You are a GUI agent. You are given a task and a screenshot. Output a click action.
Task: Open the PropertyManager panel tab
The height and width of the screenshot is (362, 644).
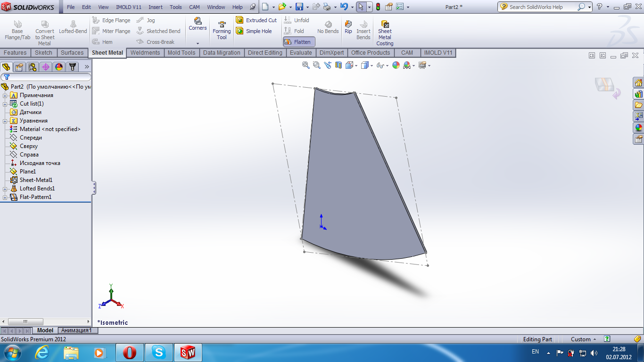(x=19, y=67)
